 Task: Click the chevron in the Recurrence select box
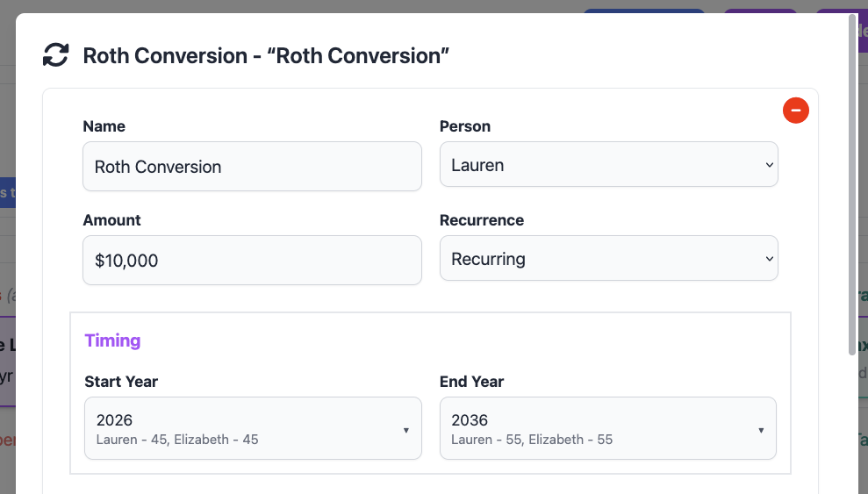(x=769, y=259)
